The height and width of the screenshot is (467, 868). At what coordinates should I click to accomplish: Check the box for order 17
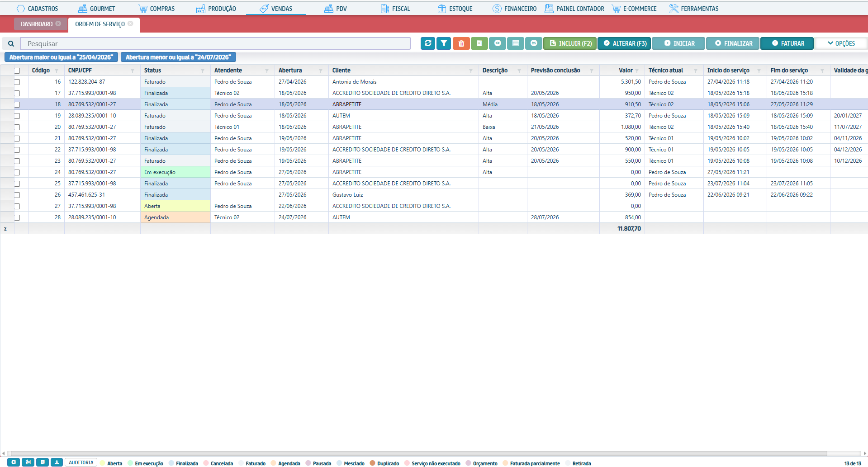tap(17, 93)
